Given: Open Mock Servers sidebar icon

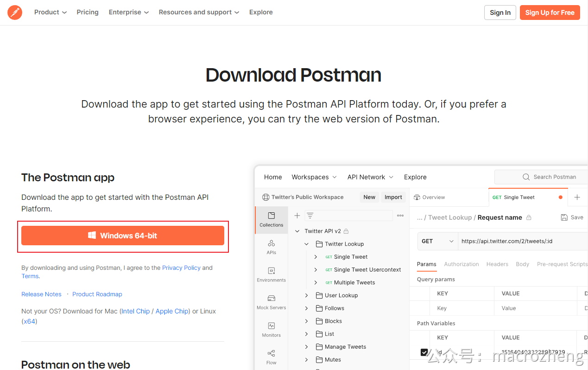Looking at the screenshot, I should tap(272, 302).
